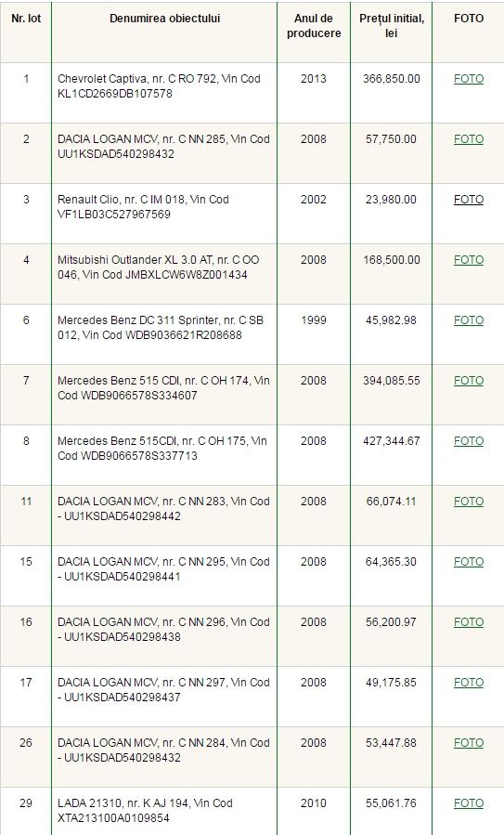
Task: Open FOTO link for lot 26 Dacia Logan
Action: pyautogui.click(x=469, y=742)
